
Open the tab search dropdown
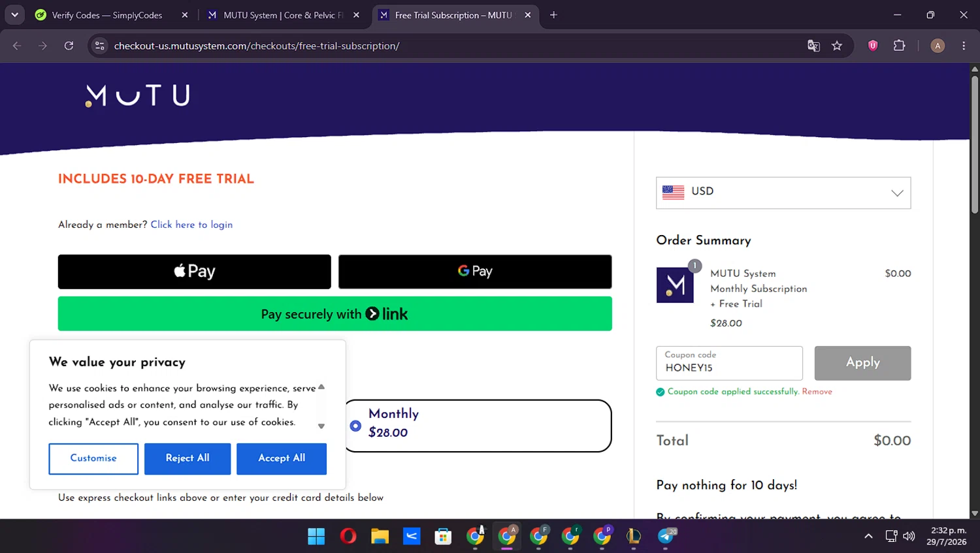[14, 15]
